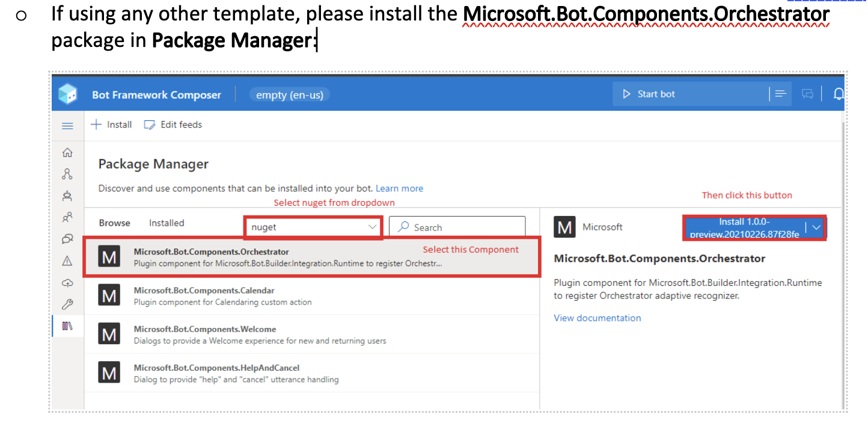Click inside the package Search field

click(x=457, y=227)
